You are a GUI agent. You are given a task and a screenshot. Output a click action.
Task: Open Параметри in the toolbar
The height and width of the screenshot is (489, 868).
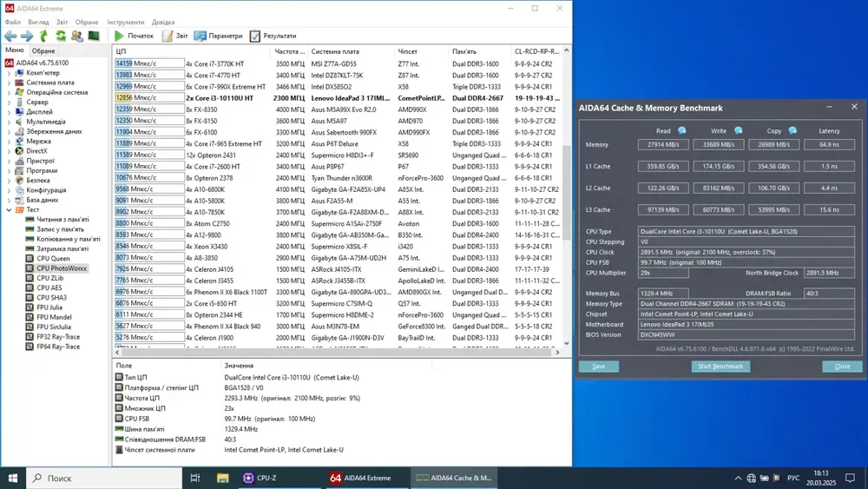[219, 36]
